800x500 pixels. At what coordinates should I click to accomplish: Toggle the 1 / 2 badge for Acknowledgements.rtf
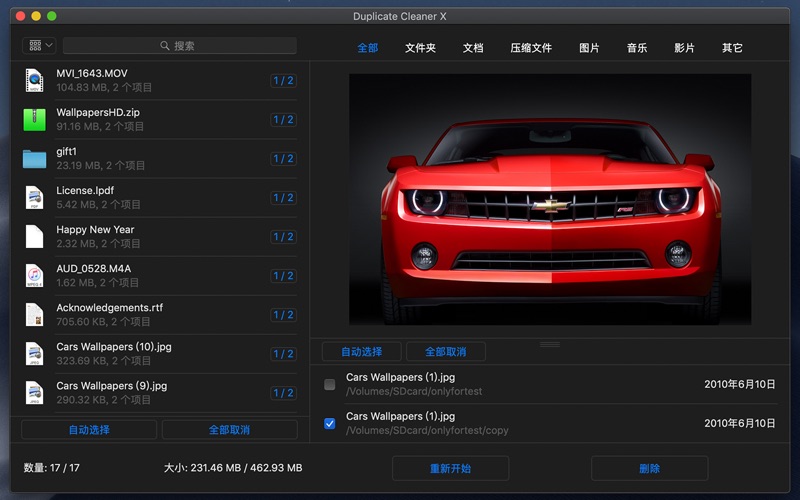pos(283,315)
